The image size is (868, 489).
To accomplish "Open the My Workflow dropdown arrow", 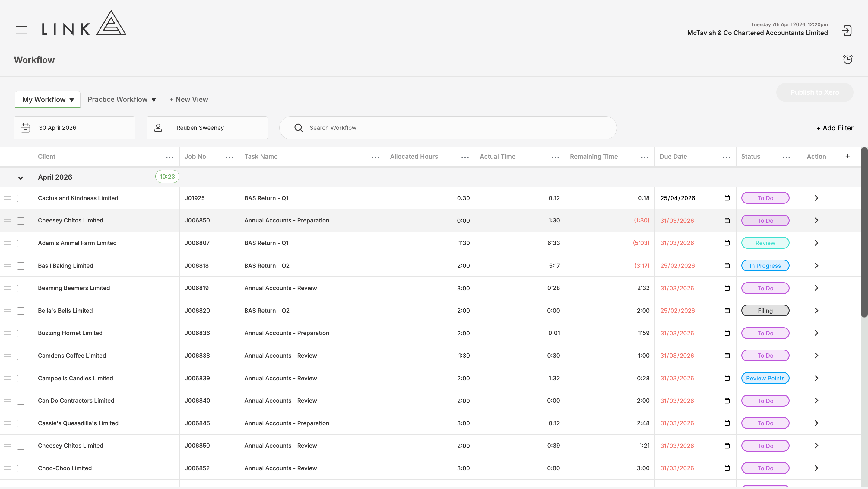I will pos(72,100).
